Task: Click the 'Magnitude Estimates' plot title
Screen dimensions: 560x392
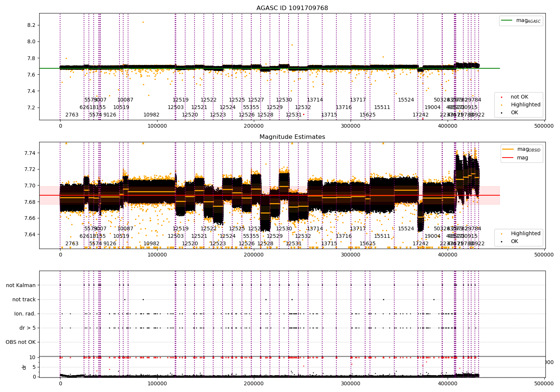Action: (292, 137)
